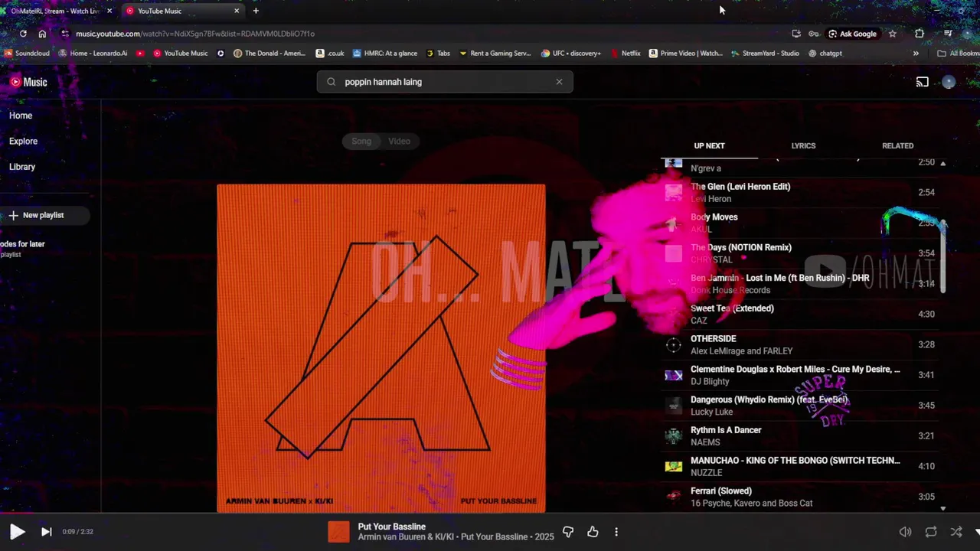
Task: Open the Soundcloud bookmark
Action: click(28, 54)
